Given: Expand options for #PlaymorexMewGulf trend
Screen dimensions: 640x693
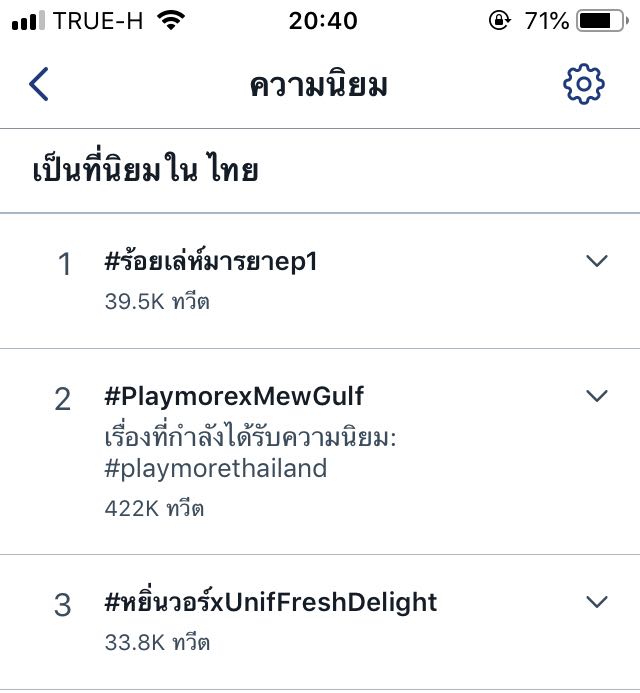Looking at the screenshot, I should 597,396.
